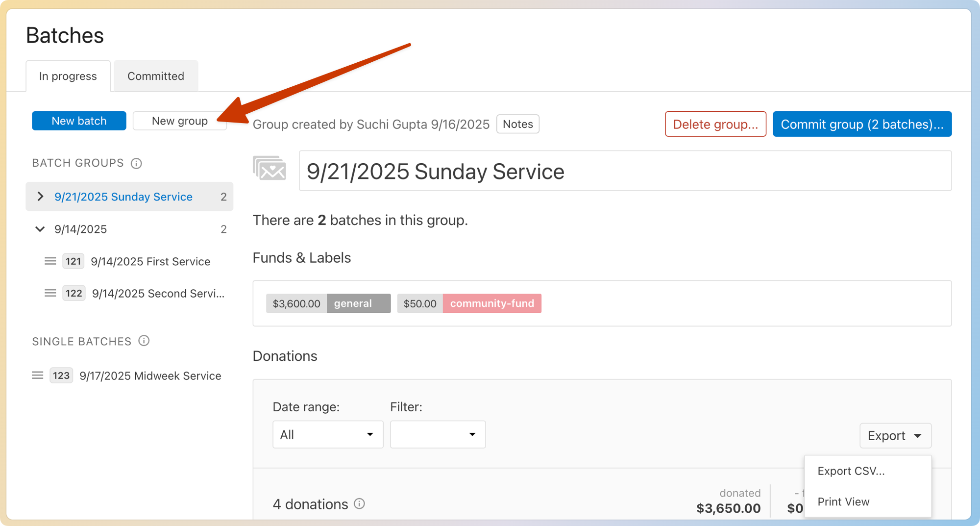Click Commit group (2 batches)
Image resolution: width=980 pixels, height=526 pixels.
[862, 124]
